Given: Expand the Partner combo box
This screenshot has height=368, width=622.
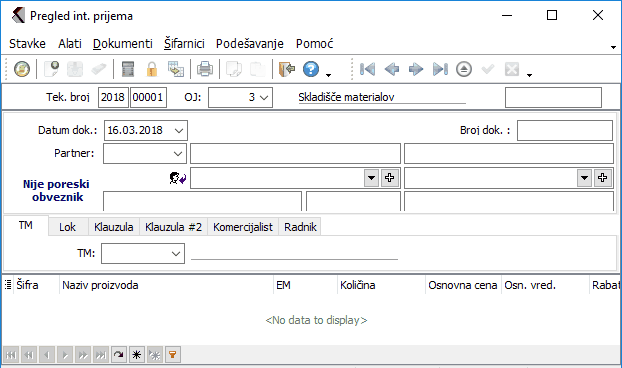Looking at the screenshot, I should point(178,153).
